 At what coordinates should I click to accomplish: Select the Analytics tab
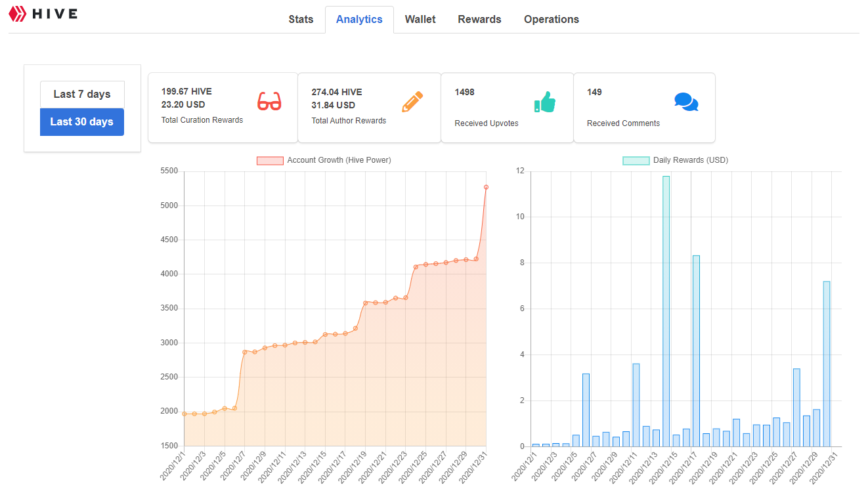(359, 19)
